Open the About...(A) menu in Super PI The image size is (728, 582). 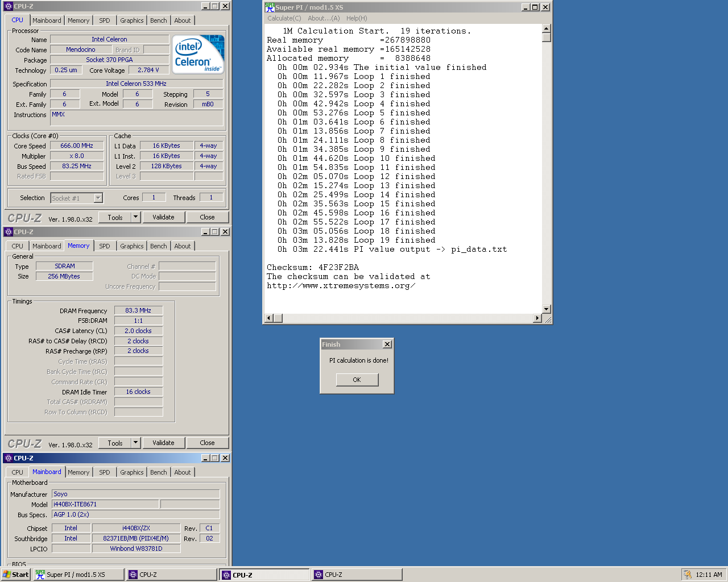click(324, 18)
